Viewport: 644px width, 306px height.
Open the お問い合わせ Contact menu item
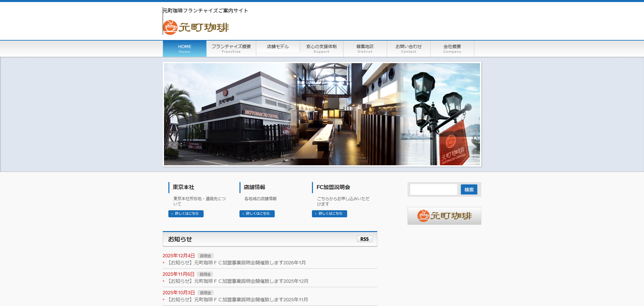click(409, 49)
